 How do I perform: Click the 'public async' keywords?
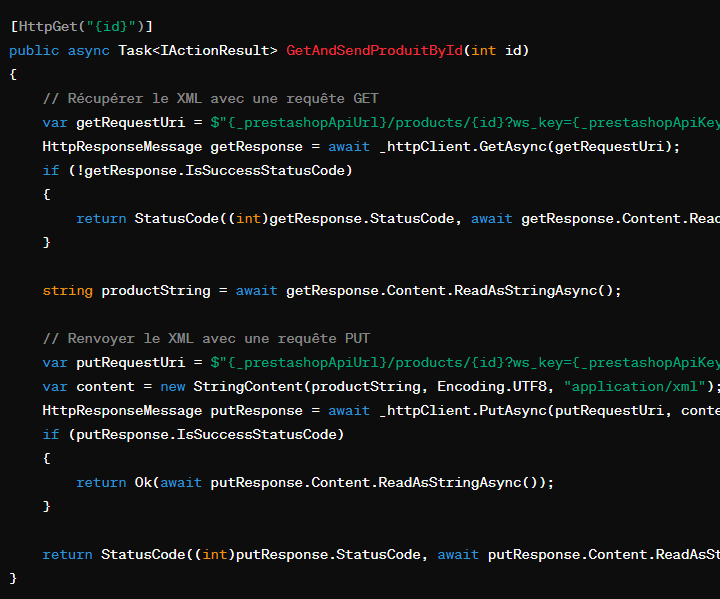59,51
